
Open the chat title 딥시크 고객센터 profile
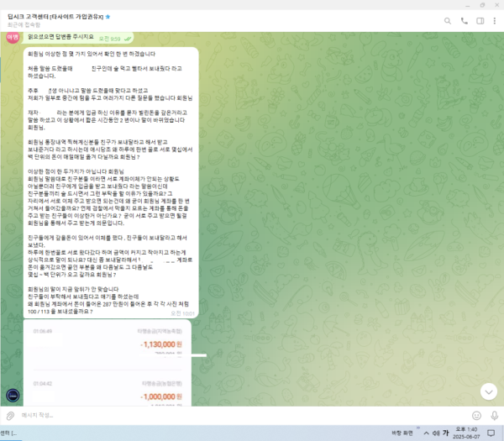55,17
